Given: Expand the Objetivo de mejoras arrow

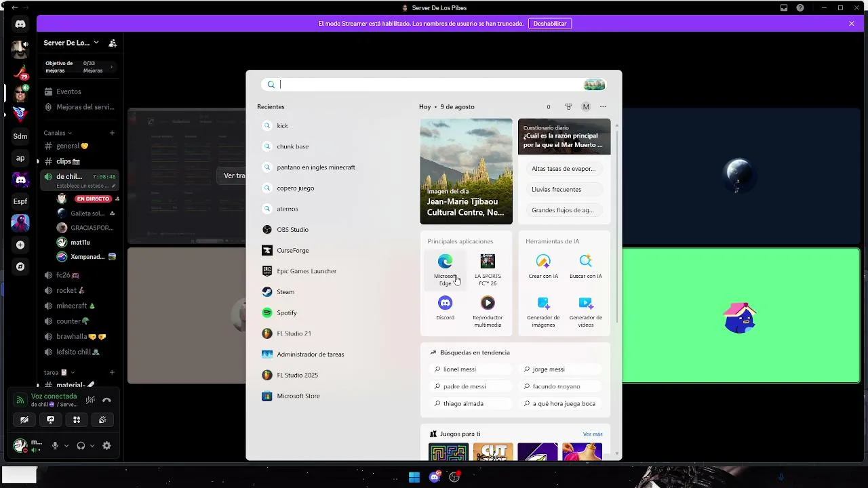Looking at the screenshot, I should tap(111, 66).
